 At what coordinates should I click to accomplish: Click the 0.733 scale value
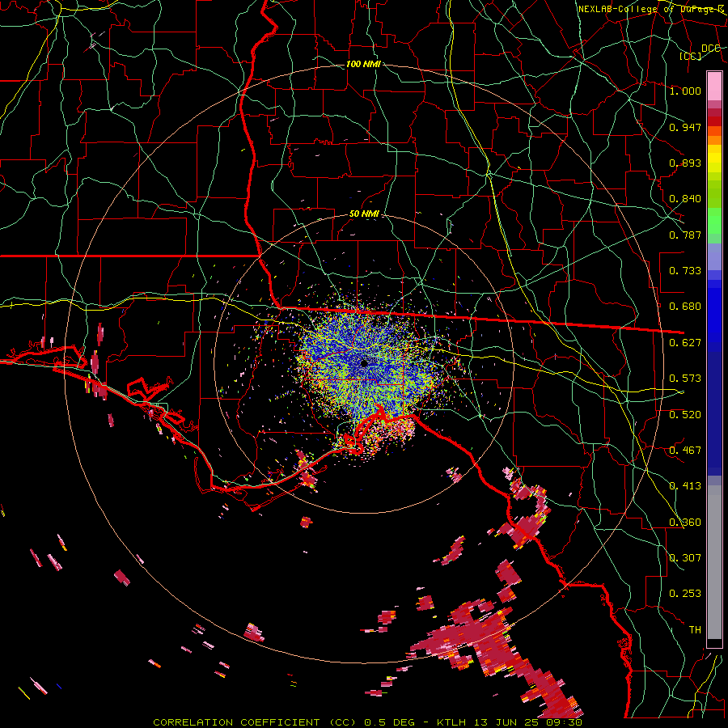point(685,271)
